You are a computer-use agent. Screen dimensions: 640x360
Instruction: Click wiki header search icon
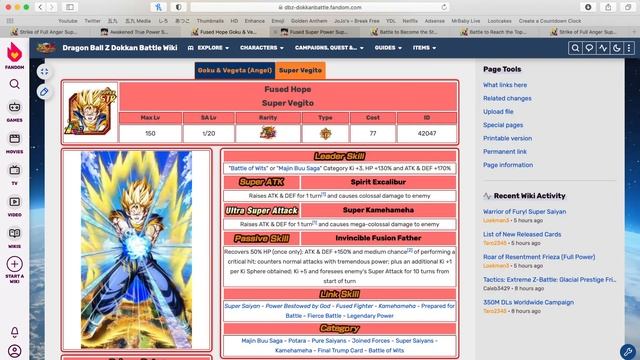575,48
